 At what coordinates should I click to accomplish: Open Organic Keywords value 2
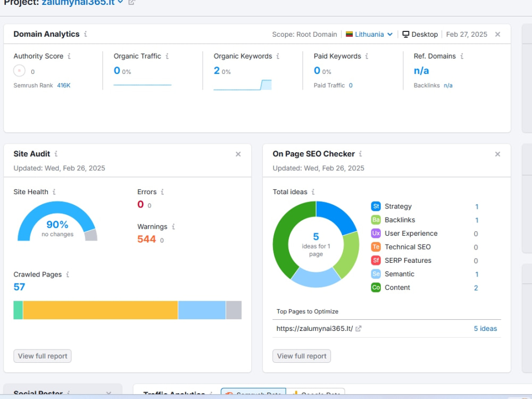pyautogui.click(x=217, y=71)
